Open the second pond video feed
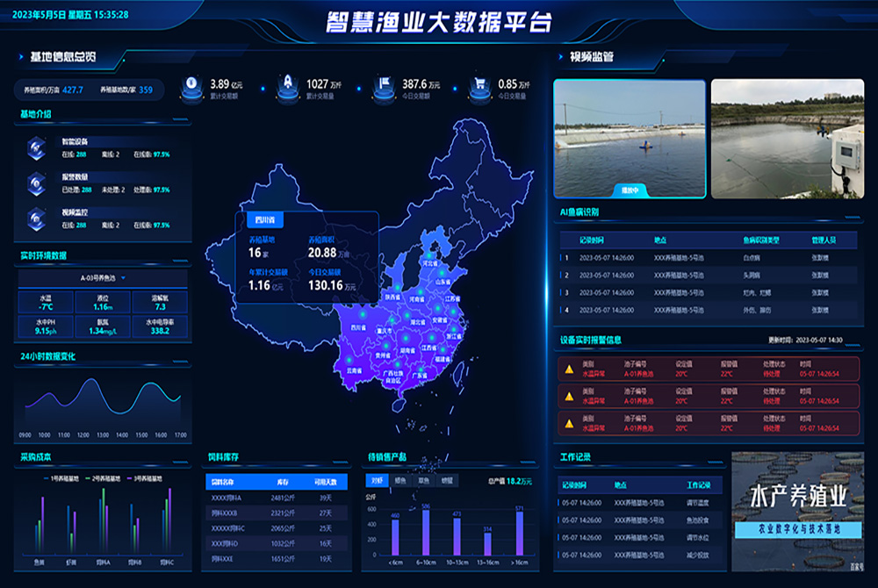The image size is (878, 588). click(784, 139)
